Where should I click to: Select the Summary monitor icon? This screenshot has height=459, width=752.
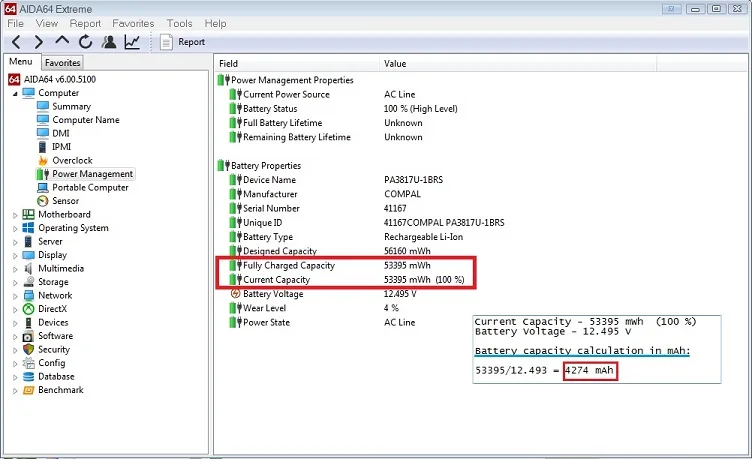[43, 106]
